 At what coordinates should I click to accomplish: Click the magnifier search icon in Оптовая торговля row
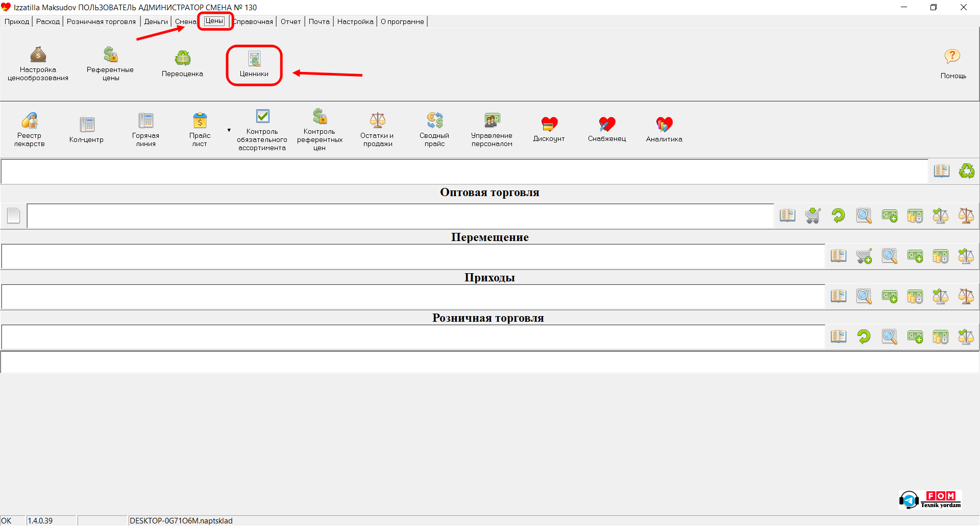tap(864, 216)
